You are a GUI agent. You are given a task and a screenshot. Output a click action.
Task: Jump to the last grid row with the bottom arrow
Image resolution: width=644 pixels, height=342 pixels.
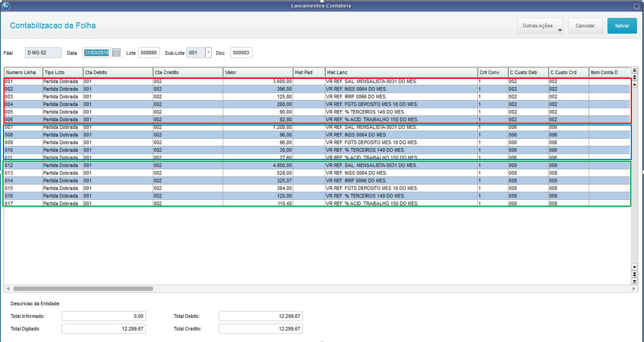pos(634,281)
